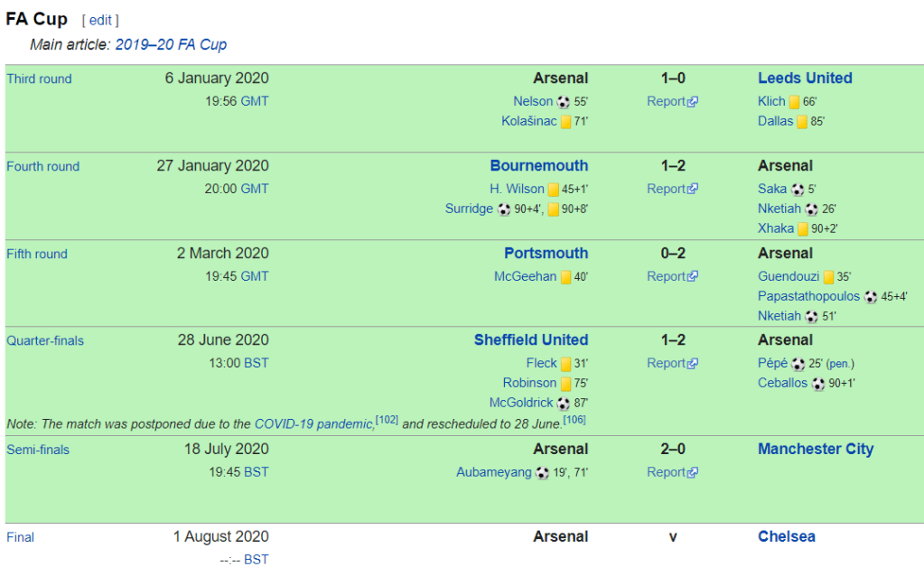Screen dimensions: 924x576
Task: Open the Manchester City link
Action: (816, 449)
